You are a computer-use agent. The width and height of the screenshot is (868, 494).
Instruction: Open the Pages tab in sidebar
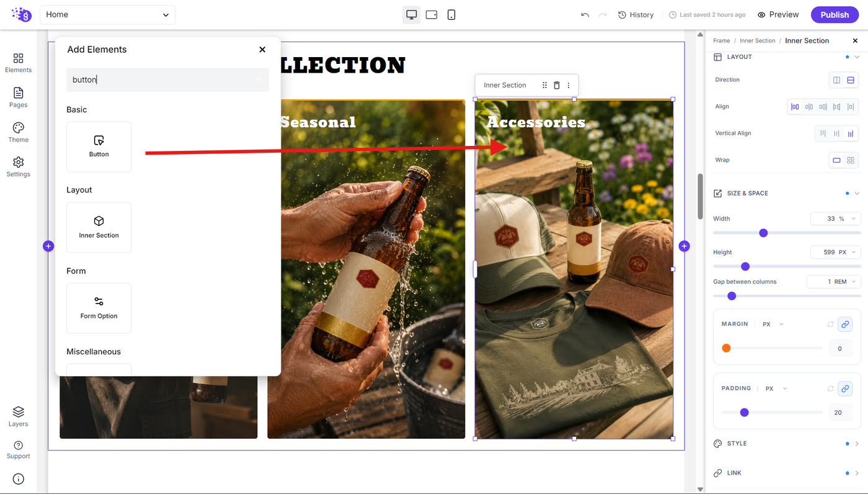click(x=18, y=97)
